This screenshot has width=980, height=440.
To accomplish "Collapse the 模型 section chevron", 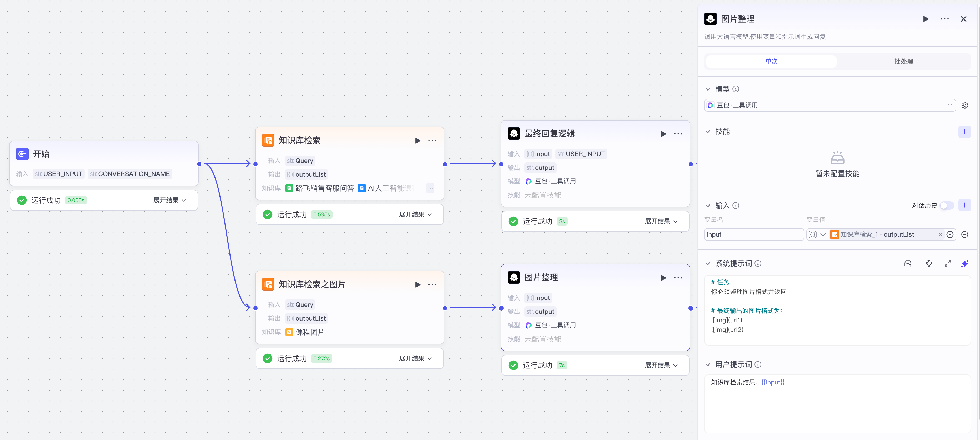I will [708, 89].
